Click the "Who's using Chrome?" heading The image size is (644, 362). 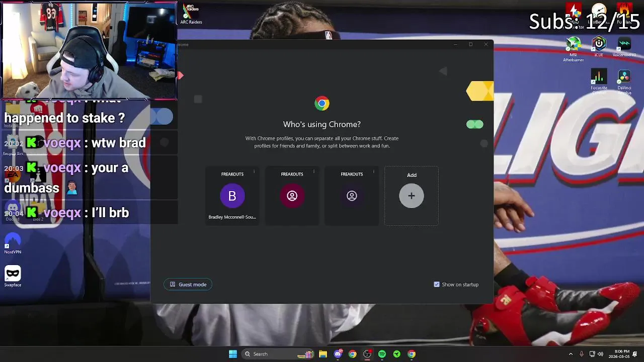click(x=322, y=124)
